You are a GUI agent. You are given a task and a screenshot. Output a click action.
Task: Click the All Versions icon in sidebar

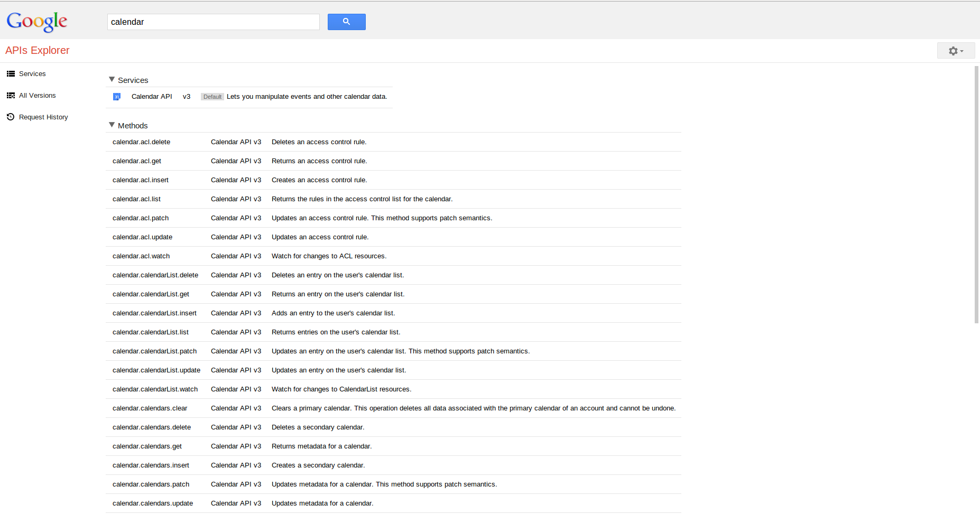tap(11, 96)
